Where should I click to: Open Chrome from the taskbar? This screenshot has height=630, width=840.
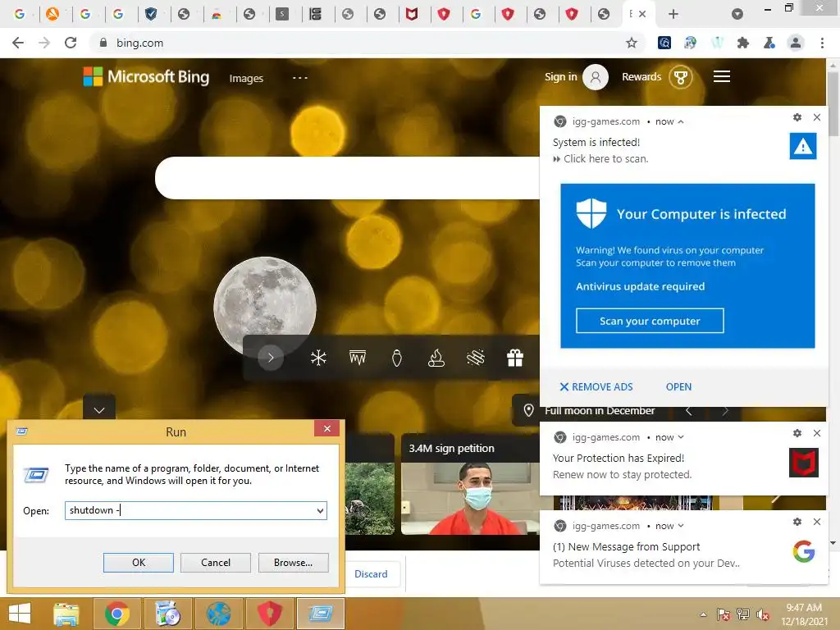click(x=116, y=614)
